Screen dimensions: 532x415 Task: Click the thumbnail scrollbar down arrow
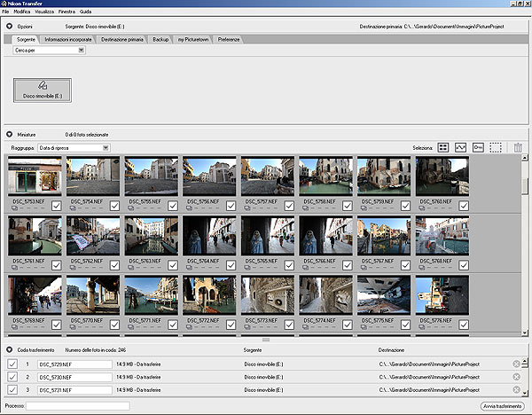(525, 333)
